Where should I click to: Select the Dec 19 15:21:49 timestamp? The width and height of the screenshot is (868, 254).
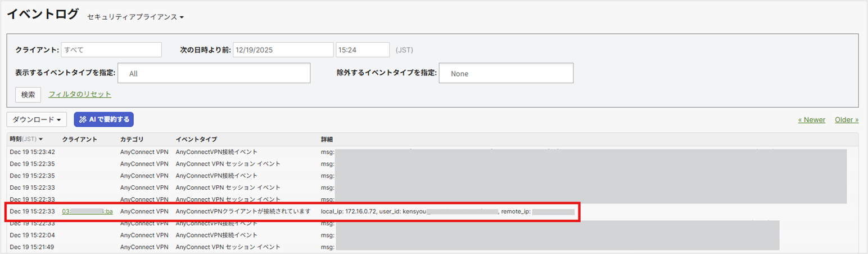(x=32, y=247)
